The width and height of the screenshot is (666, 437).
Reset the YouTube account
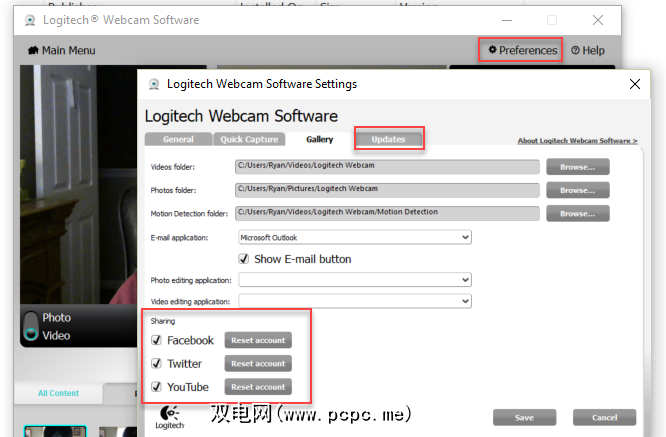[x=258, y=387]
